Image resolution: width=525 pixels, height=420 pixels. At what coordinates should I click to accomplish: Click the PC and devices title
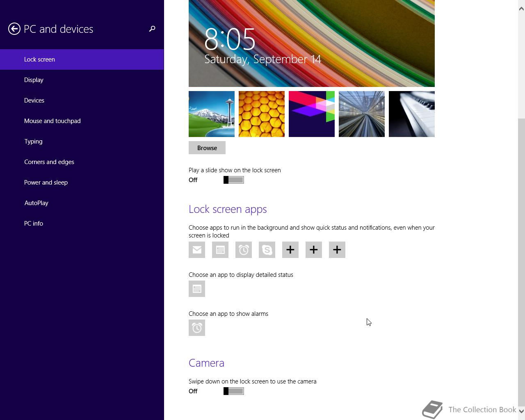tap(59, 29)
